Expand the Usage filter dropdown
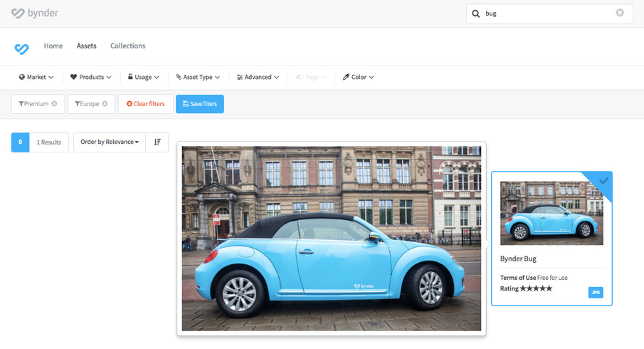Screen dimensions: 644x349 (143, 77)
